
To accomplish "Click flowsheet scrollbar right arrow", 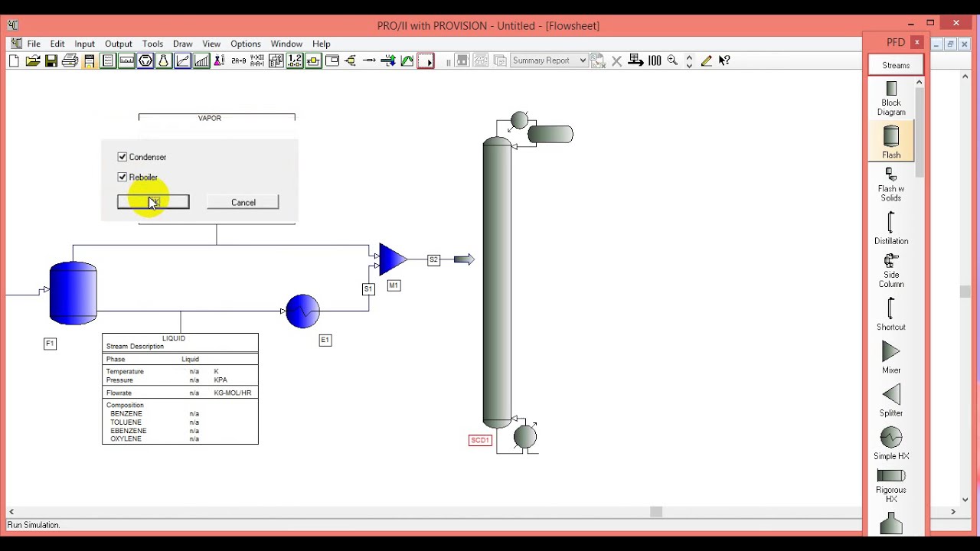I will pyautogui.click(x=953, y=511).
